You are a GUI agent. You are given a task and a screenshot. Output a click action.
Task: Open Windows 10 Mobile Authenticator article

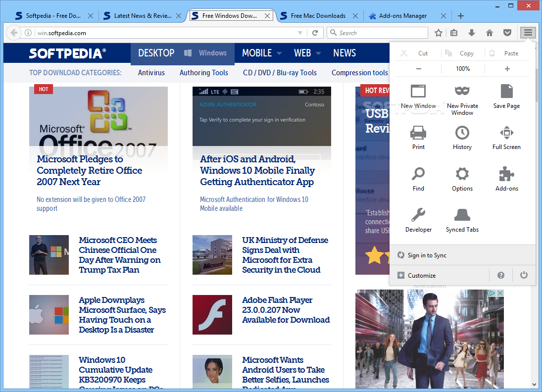(257, 170)
